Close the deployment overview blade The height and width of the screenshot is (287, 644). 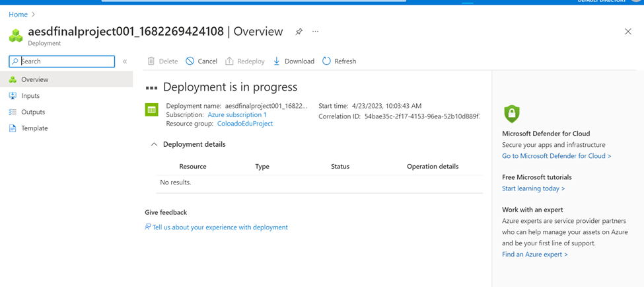(628, 32)
